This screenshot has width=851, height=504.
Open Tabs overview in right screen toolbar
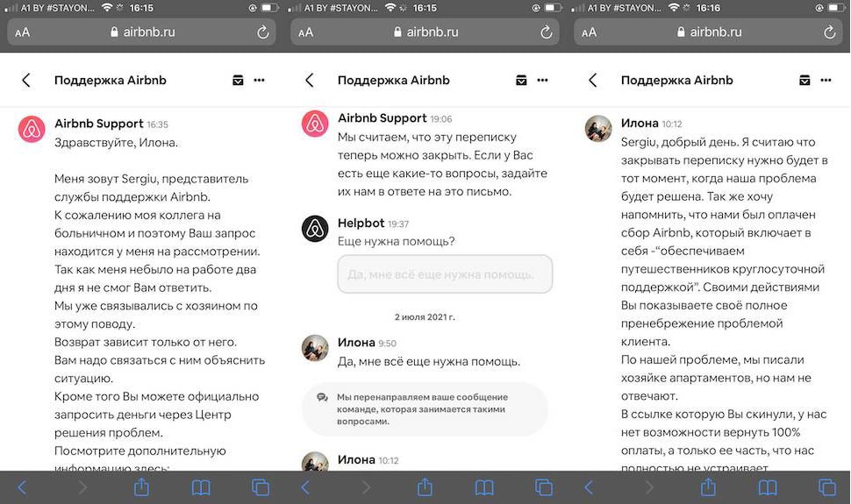pos(827,487)
